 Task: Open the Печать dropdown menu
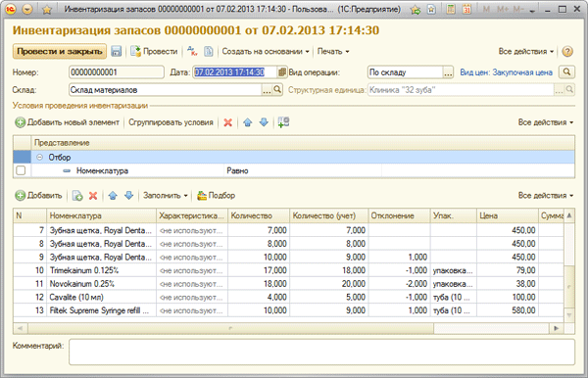(x=333, y=51)
